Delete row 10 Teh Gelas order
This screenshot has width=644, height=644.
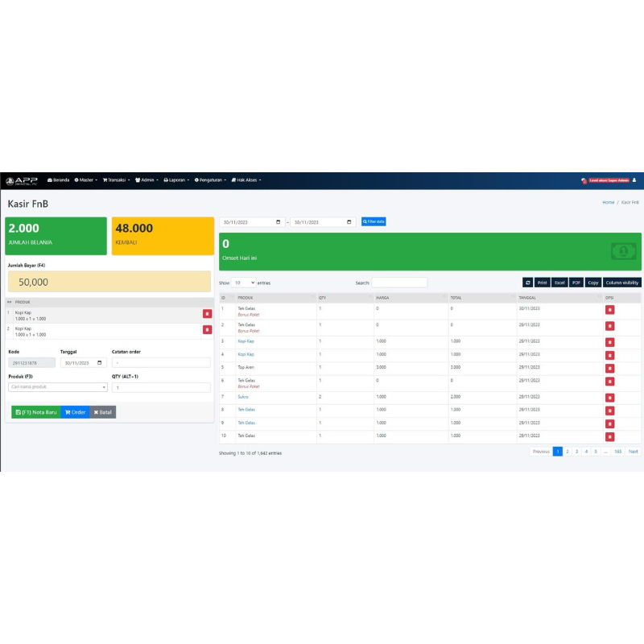609,436
